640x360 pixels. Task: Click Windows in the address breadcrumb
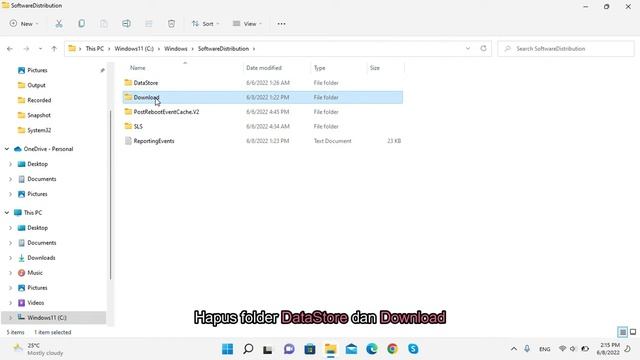(x=176, y=49)
